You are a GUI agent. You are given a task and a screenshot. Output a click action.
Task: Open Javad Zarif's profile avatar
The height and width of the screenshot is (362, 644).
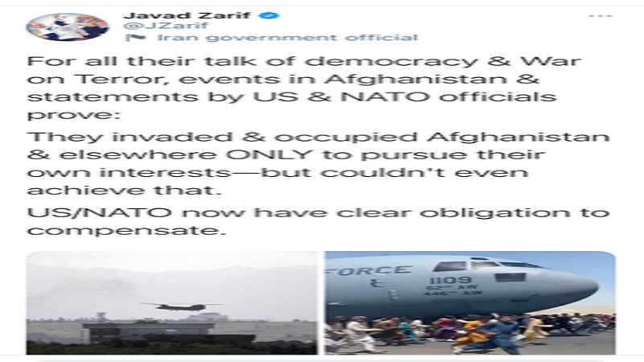click(x=68, y=27)
